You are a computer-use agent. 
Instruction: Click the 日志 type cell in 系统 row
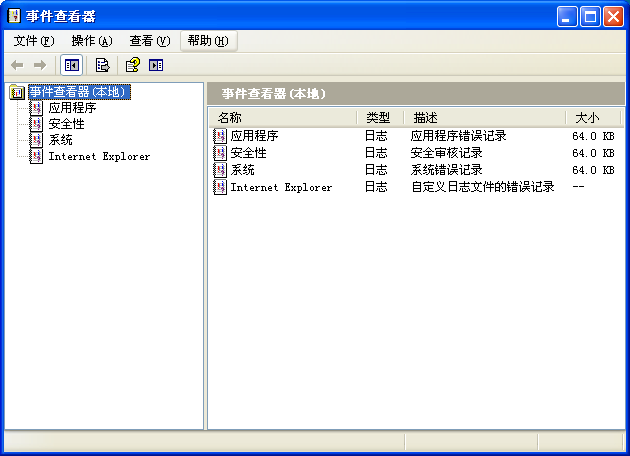376,170
